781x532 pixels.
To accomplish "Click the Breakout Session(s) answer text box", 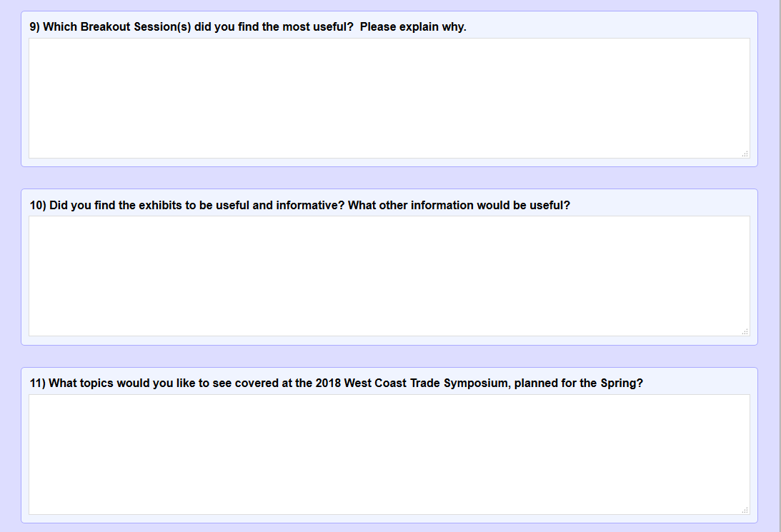I will tap(389, 98).
